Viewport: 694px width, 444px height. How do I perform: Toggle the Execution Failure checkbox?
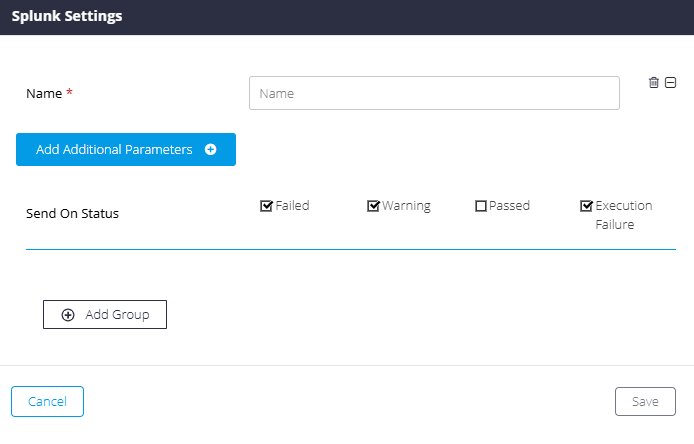coord(586,206)
